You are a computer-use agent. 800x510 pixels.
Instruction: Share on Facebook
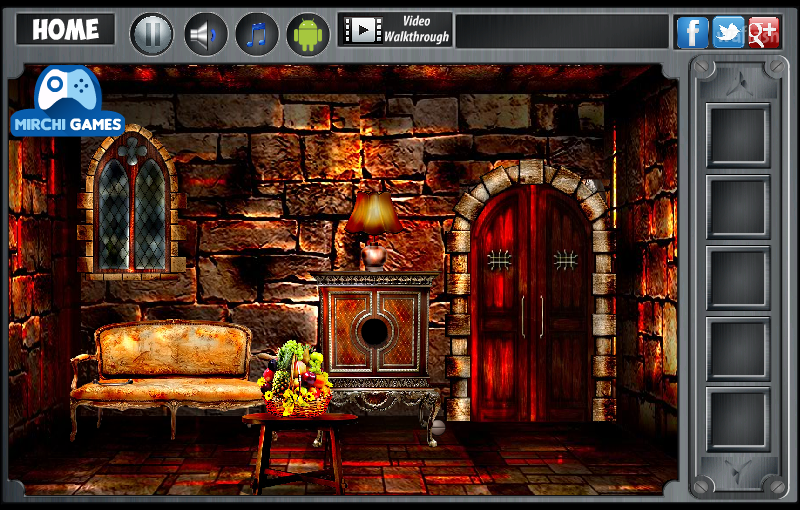(692, 32)
